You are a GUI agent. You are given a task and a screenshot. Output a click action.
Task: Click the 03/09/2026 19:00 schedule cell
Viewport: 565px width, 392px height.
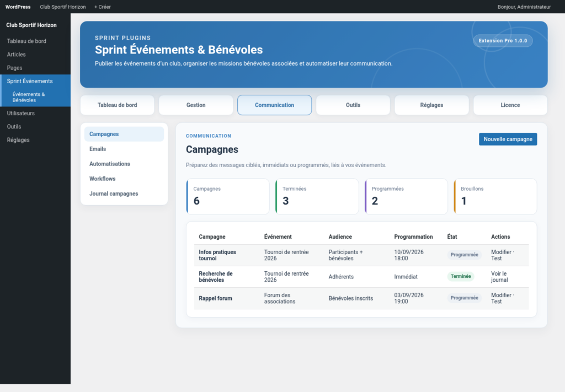pyautogui.click(x=409, y=298)
